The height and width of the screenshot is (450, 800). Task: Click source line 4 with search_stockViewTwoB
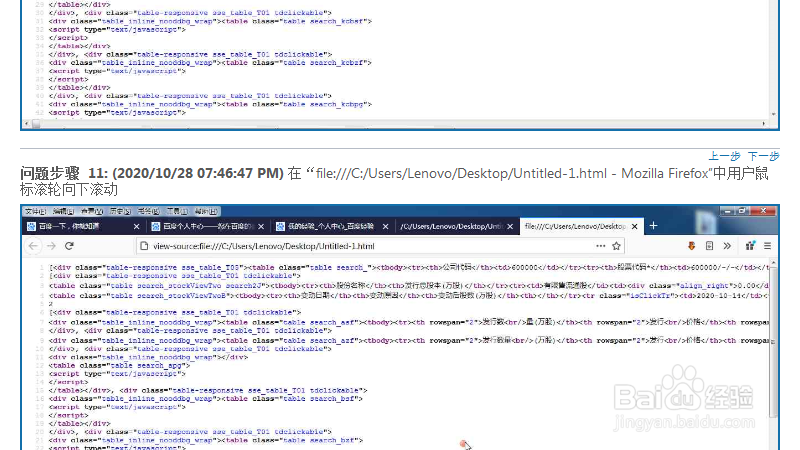[408, 295]
